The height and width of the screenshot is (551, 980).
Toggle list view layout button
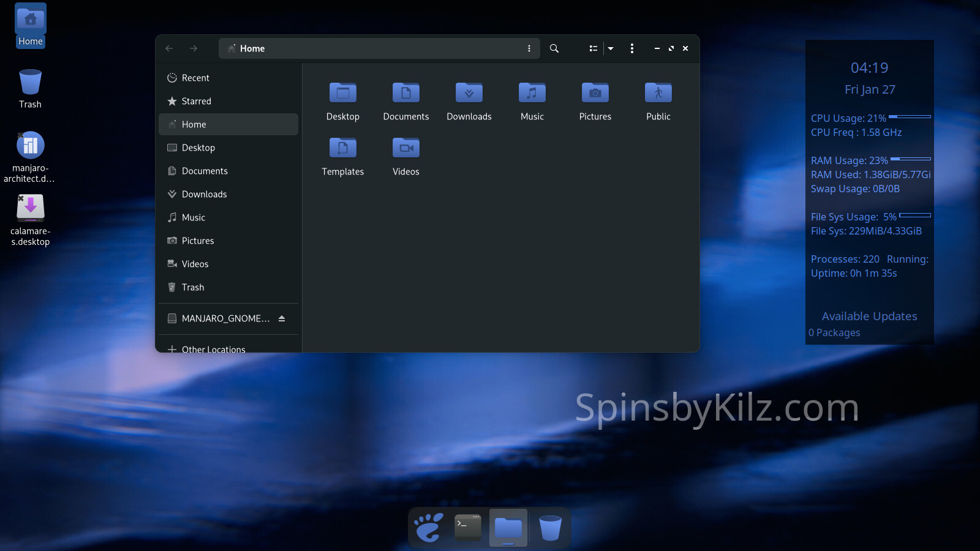click(x=593, y=48)
